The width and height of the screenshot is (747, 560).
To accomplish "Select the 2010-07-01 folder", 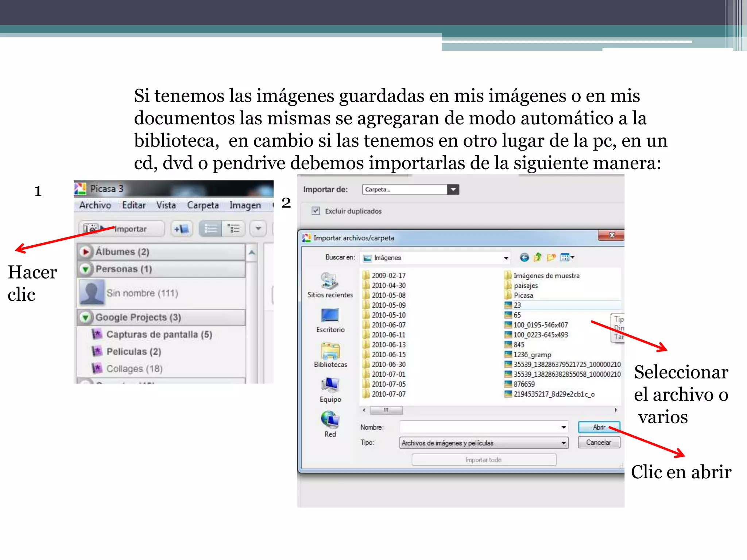I will click(x=384, y=374).
